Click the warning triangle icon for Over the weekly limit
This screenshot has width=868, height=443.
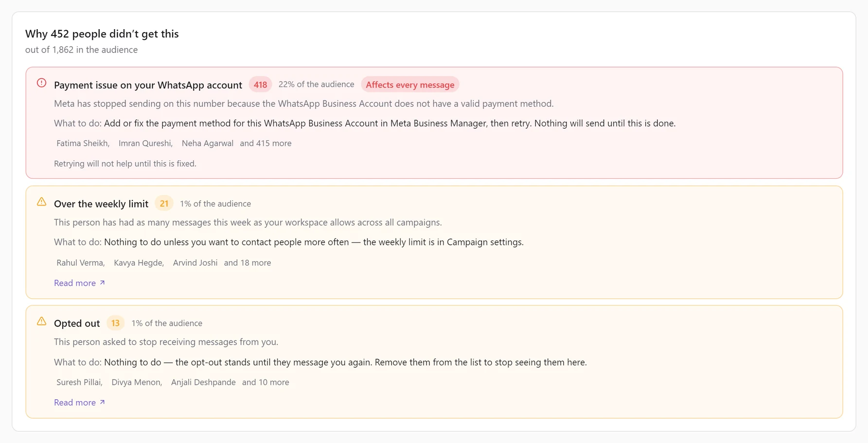tap(42, 202)
